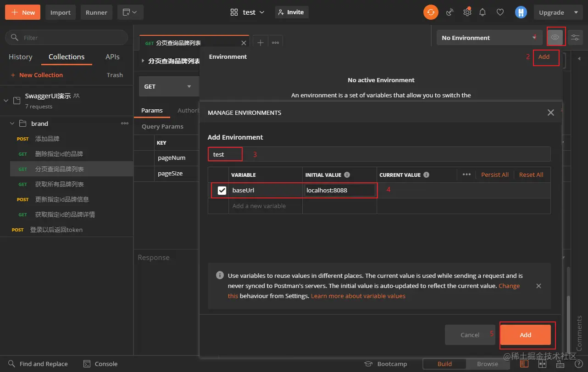Open the tab options ellipsis
The width and height of the screenshot is (588, 372).
click(275, 43)
